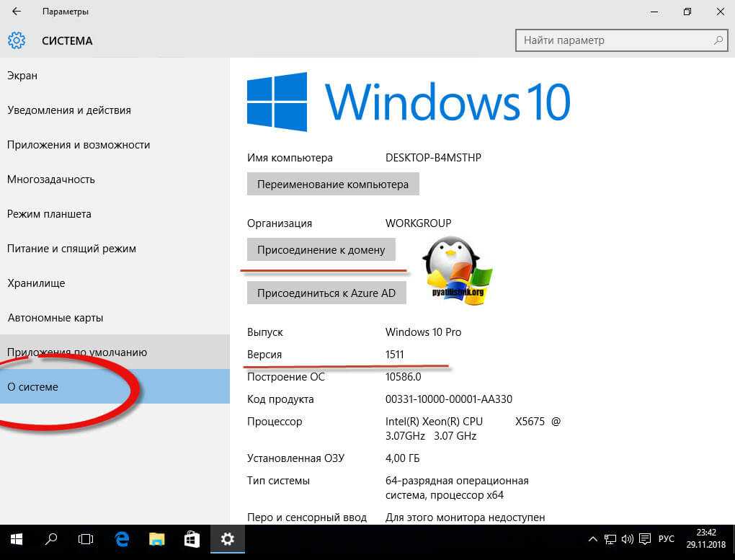Image resolution: width=735 pixels, height=560 pixels.
Task: Open Уведомления и действия section
Action: coord(69,110)
